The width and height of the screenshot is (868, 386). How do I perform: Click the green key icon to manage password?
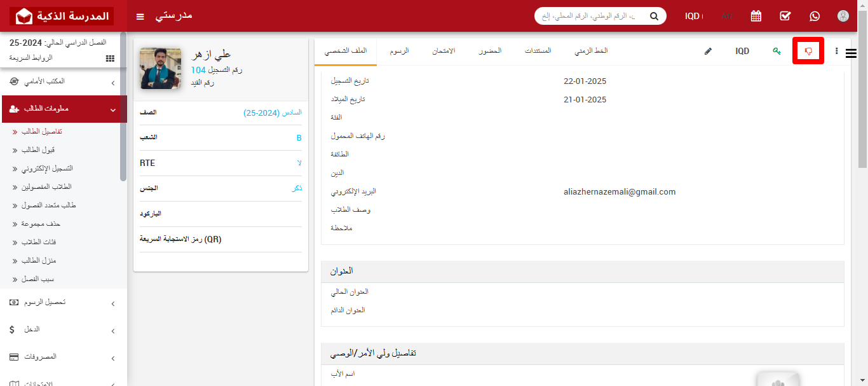[x=776, y=51]
